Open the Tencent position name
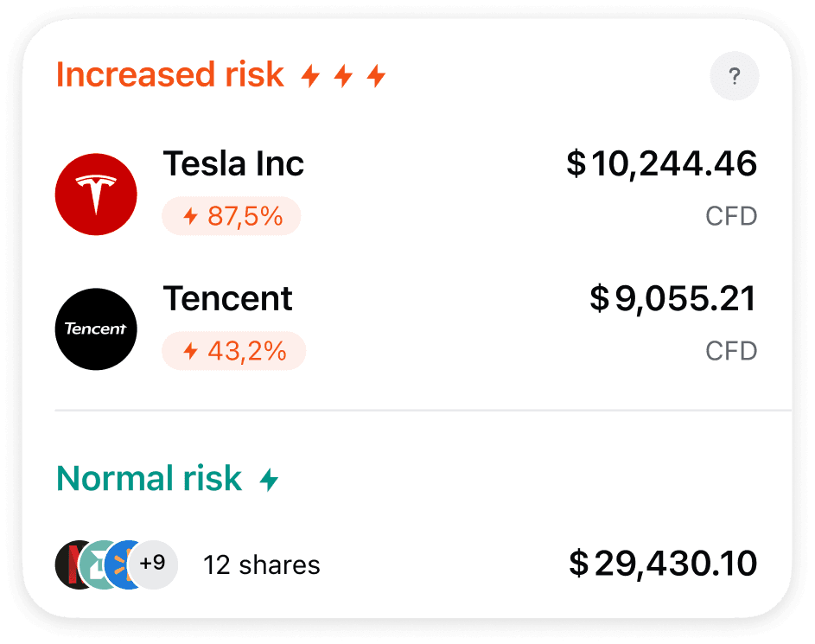This screenshot has height=644, width=815. pyautogui.click(x=228, y=299)
